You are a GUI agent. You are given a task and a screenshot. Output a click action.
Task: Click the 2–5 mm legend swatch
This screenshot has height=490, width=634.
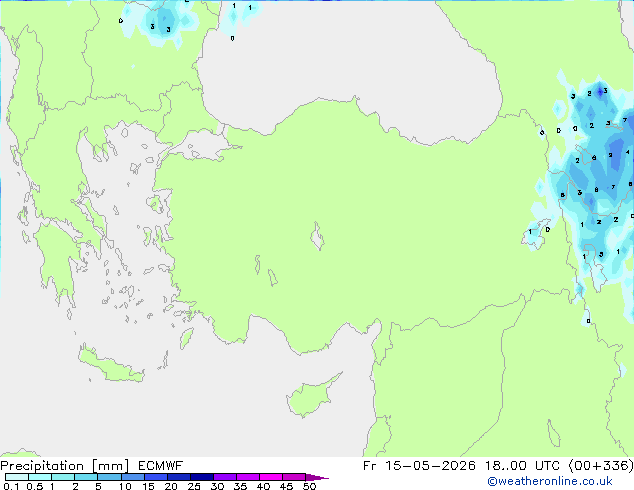86,477
